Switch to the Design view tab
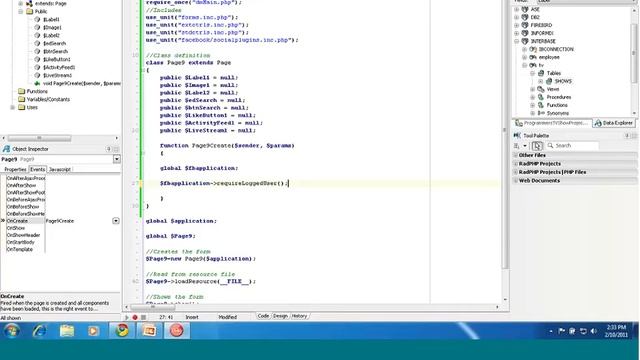 point(280,316)
